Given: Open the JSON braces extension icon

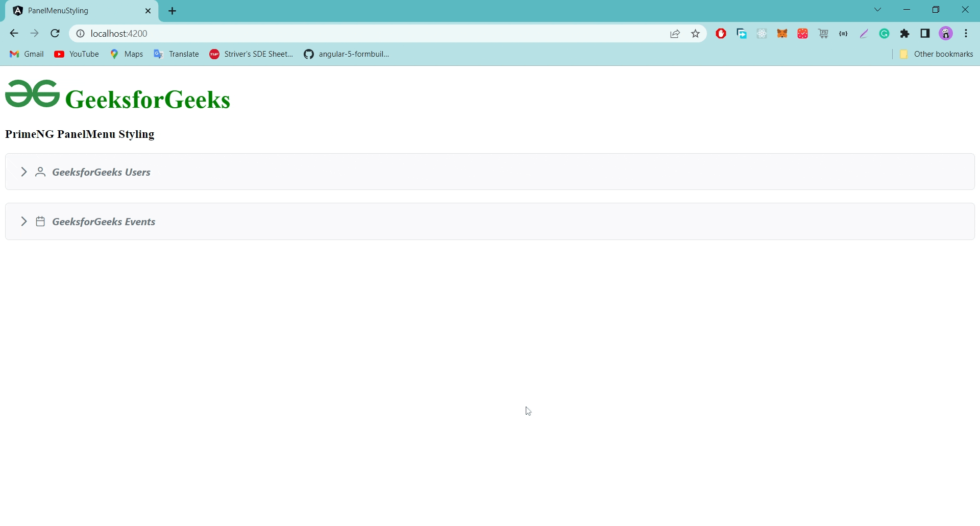Looking at the screenshot, I should click(x=844, y=34).
